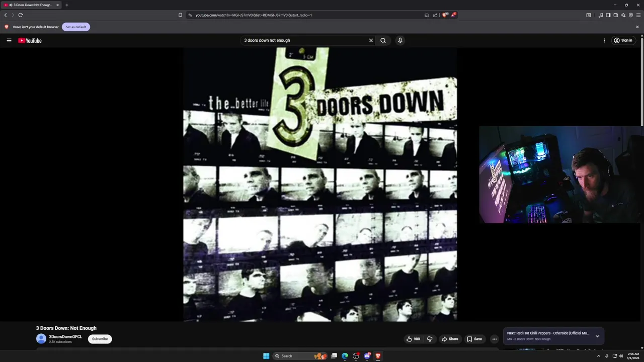The width and height of the screenshot is (644, 362).
Task: Open the clock and date panel
Action: coord(633,356)
